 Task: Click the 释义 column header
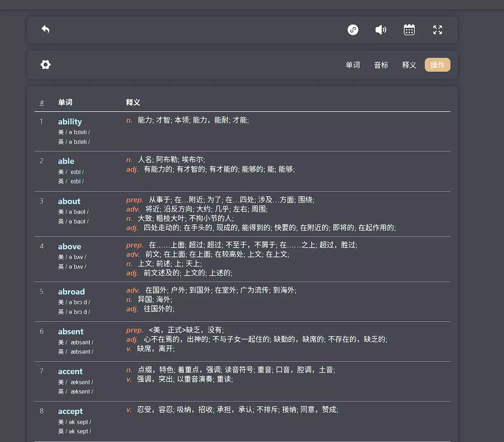coord(133,103)
